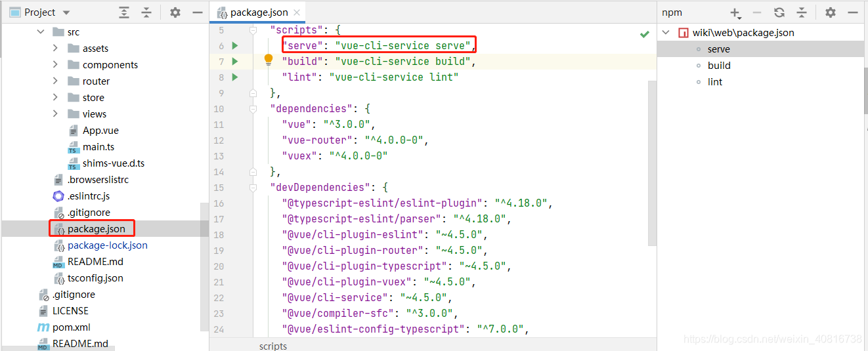Switch to the package.json editor tab
868x351 pixels.
pyautogui.click(x=258, y=12)
